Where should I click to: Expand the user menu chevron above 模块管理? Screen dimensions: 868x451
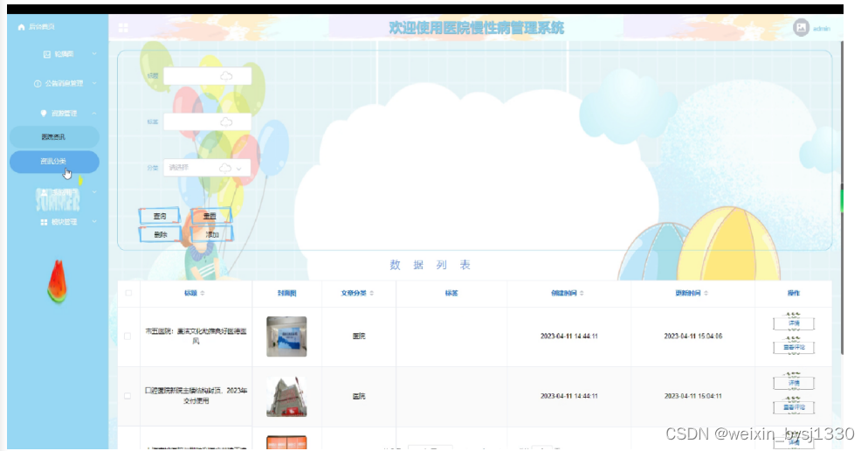(94, 192)
